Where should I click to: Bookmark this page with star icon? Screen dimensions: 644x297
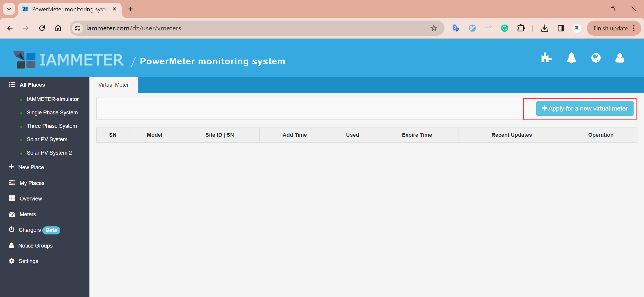[434, 28]
